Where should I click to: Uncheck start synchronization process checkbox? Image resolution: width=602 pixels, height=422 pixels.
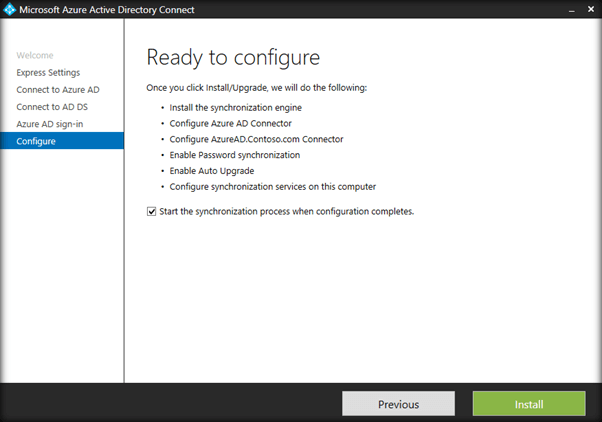coord(151,211)
